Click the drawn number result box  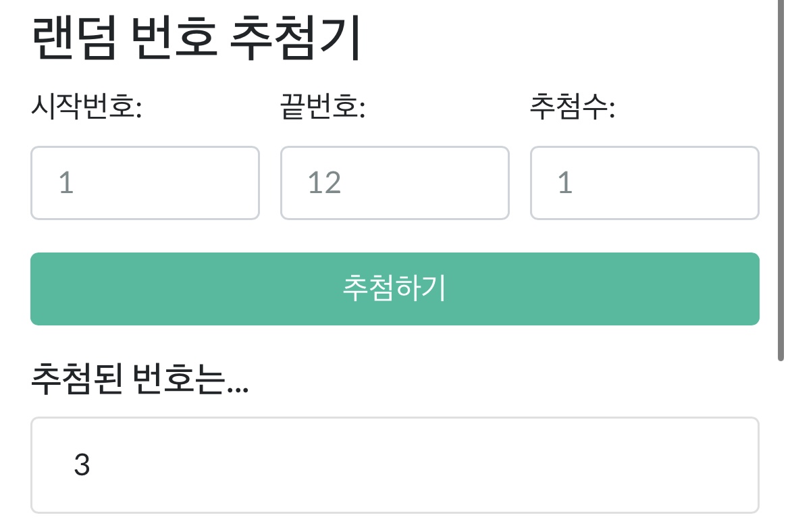[394, 465]
